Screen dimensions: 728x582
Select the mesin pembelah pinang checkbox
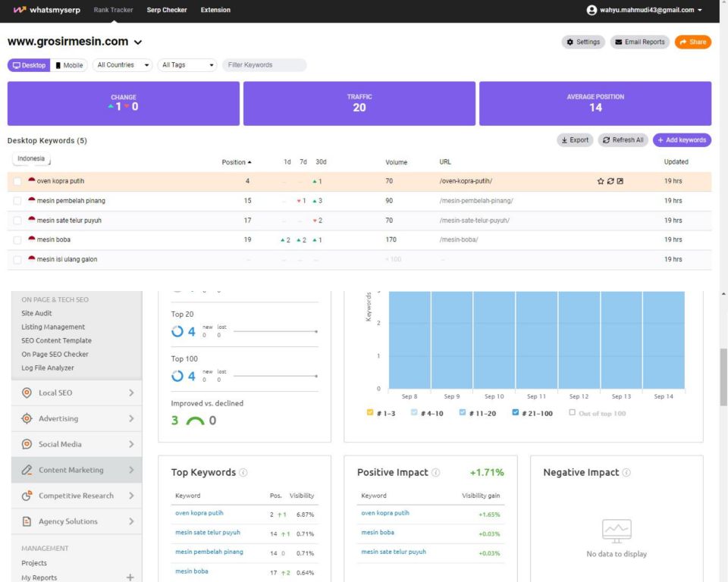[17, 201]
